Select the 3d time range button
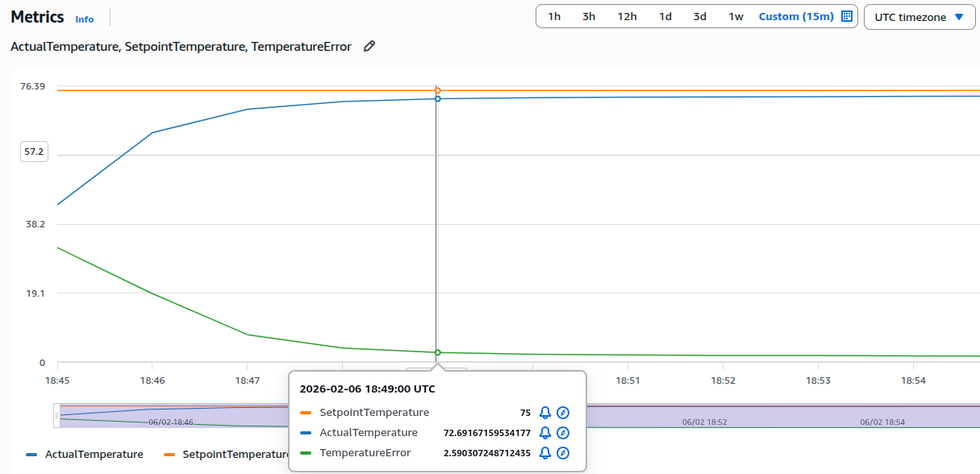This screenshot has width=980, height=474. [699, 15]
